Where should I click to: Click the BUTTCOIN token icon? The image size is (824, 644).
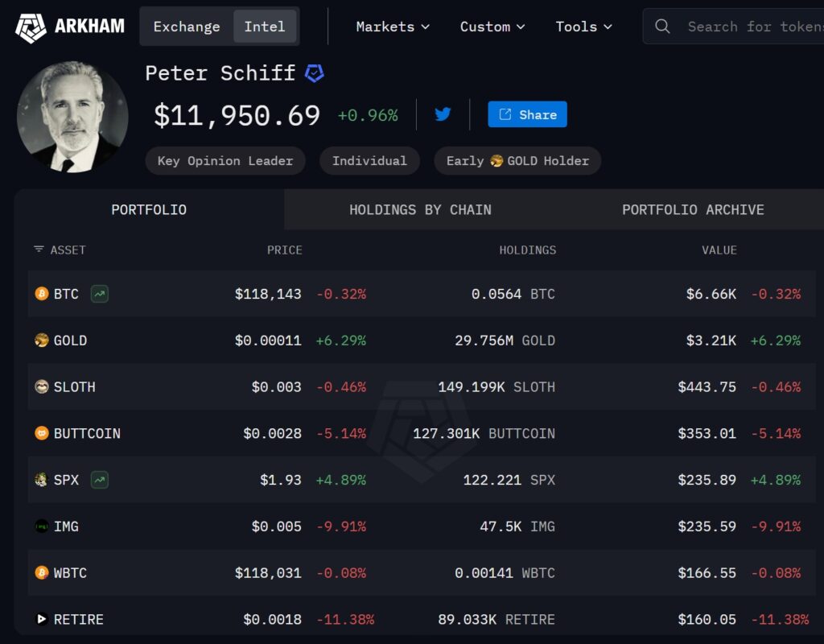coord(42,433)
